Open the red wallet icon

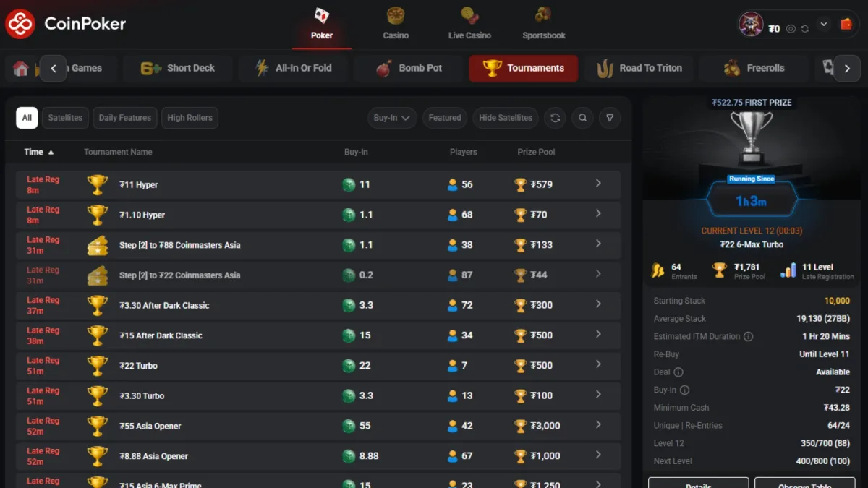pos(846,24)
